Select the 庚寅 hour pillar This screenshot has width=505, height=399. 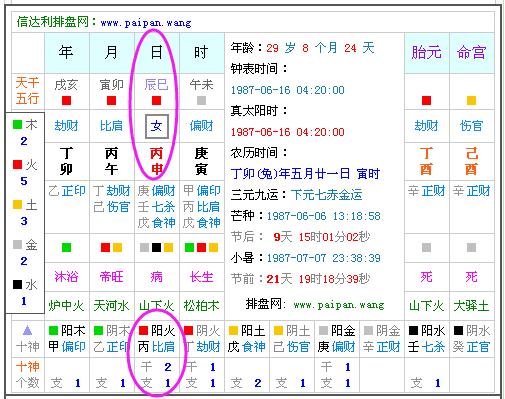pos(201,161)
